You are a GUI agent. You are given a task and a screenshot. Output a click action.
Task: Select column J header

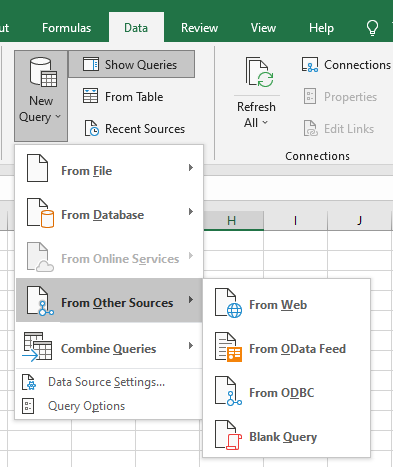[x=360, y=220]
